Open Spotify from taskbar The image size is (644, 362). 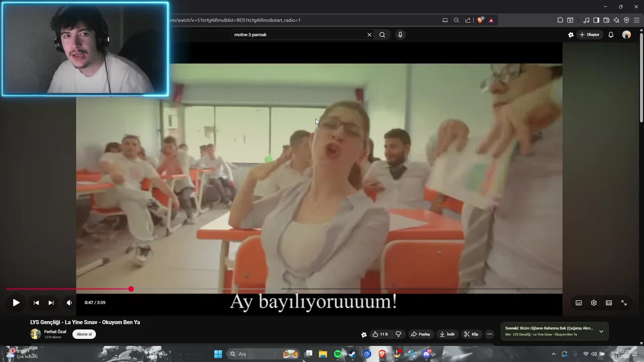click(338, 354)
